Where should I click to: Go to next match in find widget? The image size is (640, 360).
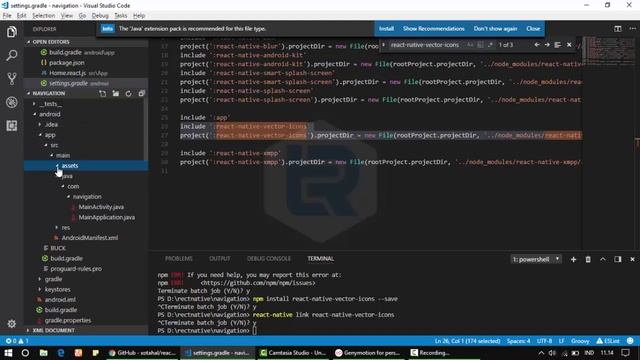(547, 45)
